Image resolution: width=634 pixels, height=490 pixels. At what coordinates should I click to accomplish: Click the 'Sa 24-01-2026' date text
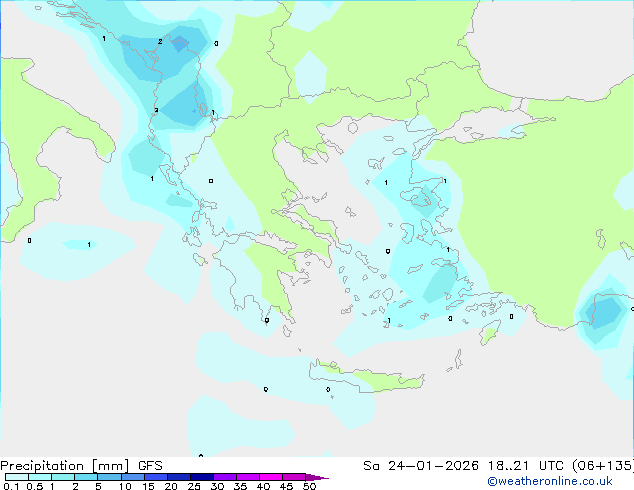421,466
